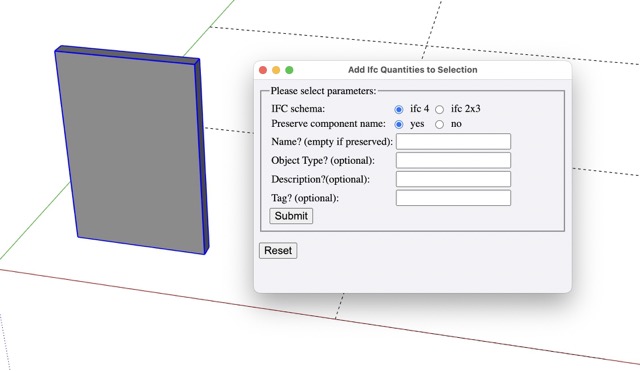Click the 'Name? (empty if preserved):' label
The width and height of the screenshot is (640, 371).
point(332,142)
